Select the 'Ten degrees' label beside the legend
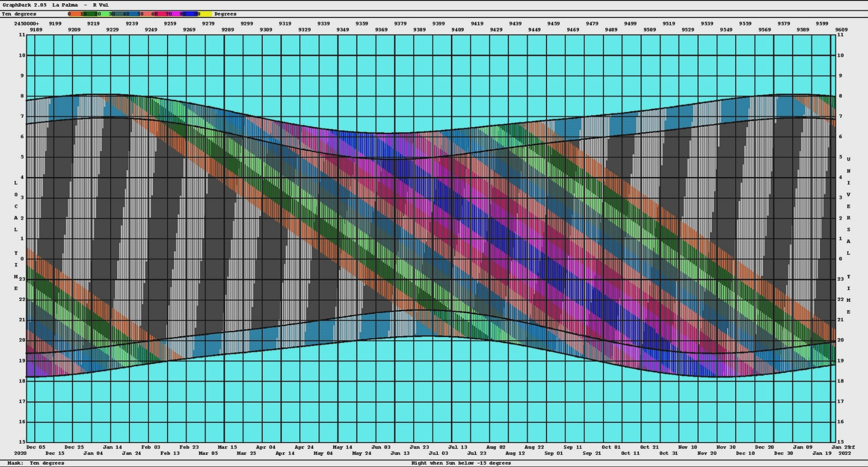 (x=19, y=14)
